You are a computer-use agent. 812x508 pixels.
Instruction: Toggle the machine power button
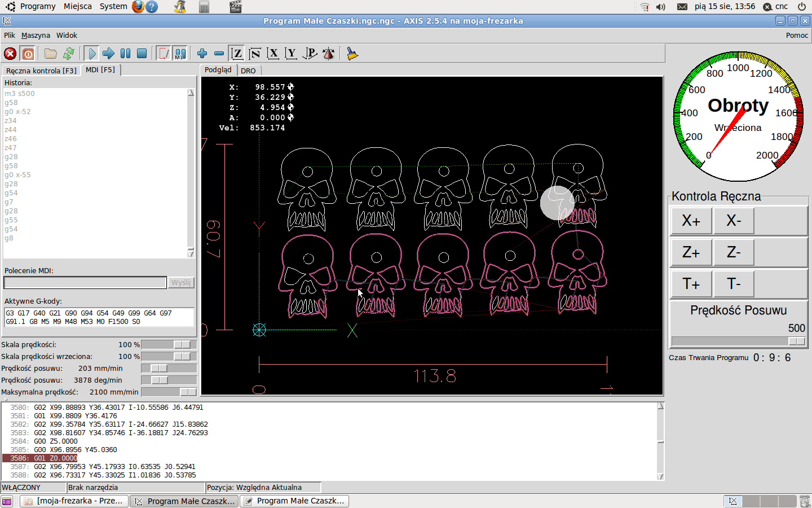[28, 54]
